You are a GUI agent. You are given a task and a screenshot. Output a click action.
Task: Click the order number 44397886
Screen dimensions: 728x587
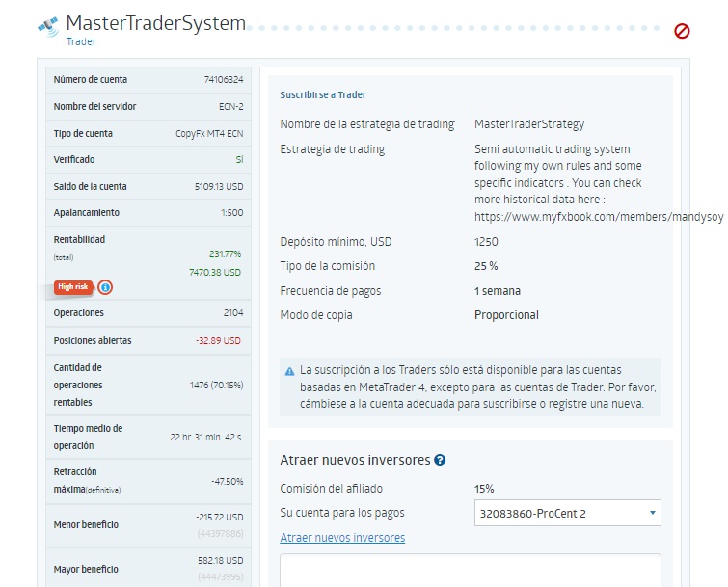(x=221, y=534)
